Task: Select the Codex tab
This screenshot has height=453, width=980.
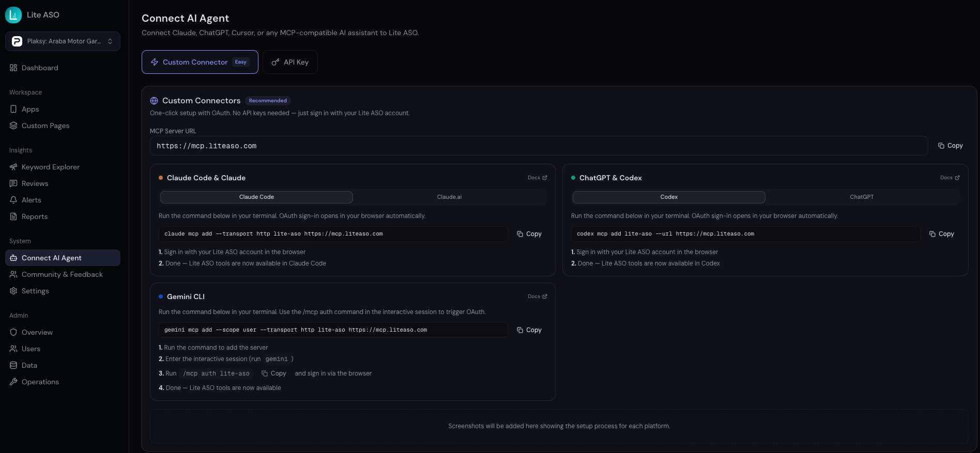Action: click(669, 197)
